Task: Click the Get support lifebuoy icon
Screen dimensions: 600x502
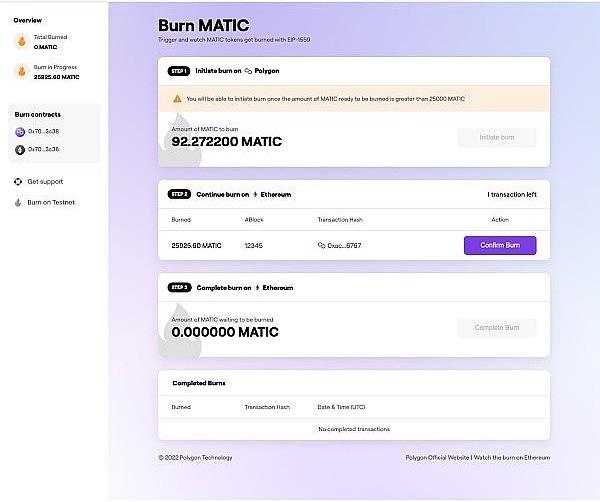Action: [x=18, y=182]
